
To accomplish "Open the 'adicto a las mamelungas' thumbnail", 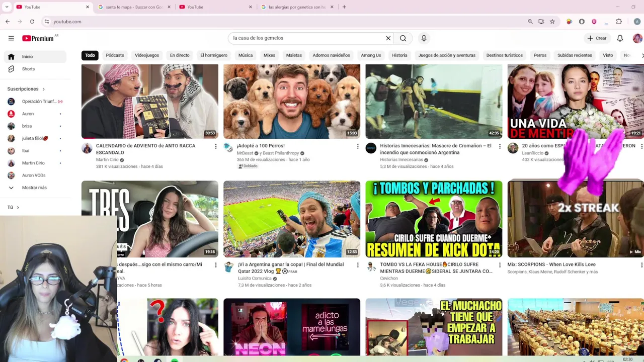I will point(292,327).
